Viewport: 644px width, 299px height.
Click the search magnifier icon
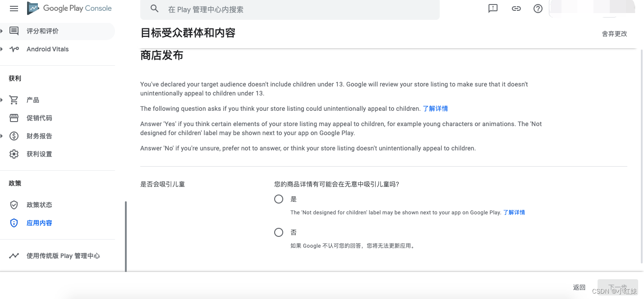click(x=154, y=9)
